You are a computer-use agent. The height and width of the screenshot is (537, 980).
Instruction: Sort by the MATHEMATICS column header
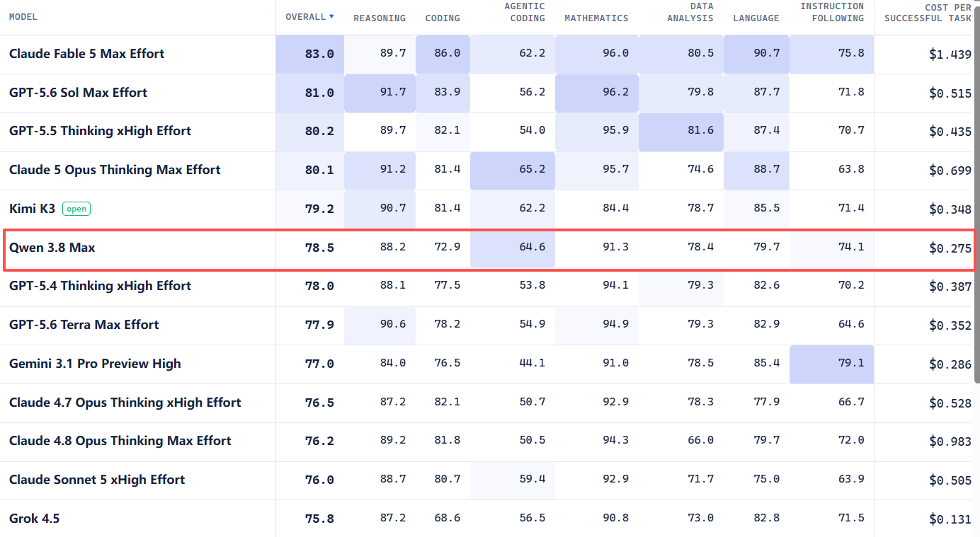pyautogui.click(x=596, y=18)
